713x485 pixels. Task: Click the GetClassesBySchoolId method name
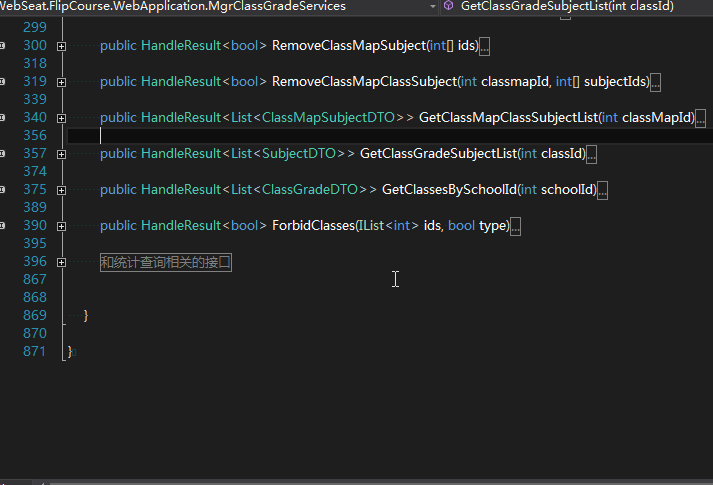click(x=449, y=190)
